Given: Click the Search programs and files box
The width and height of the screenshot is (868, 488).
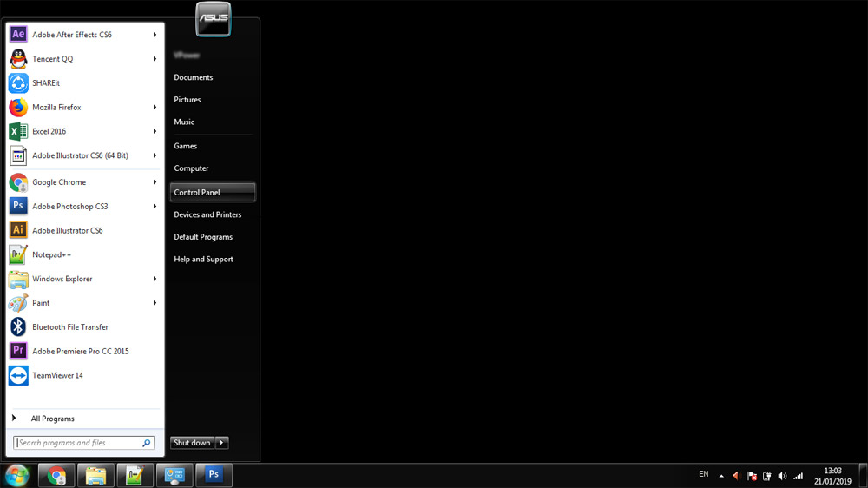Looking at the screenshot, I should pyautogui.click(x=78, y=443).
